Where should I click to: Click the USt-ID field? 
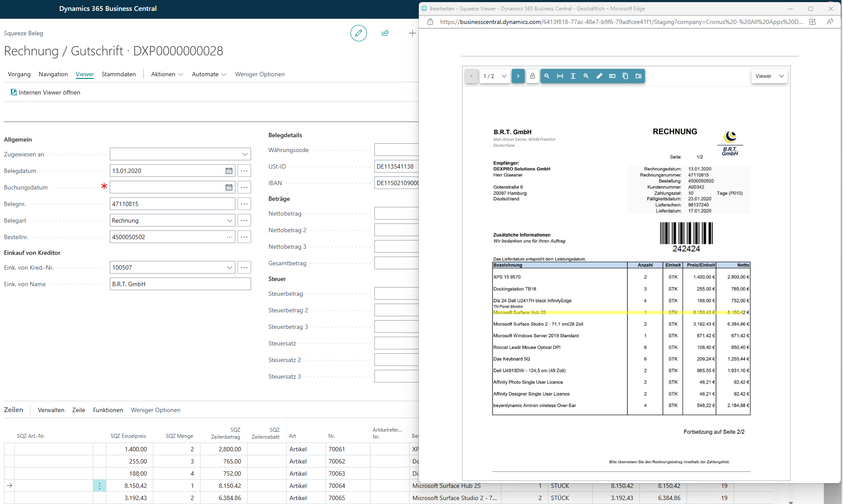(x=397, y=166)
